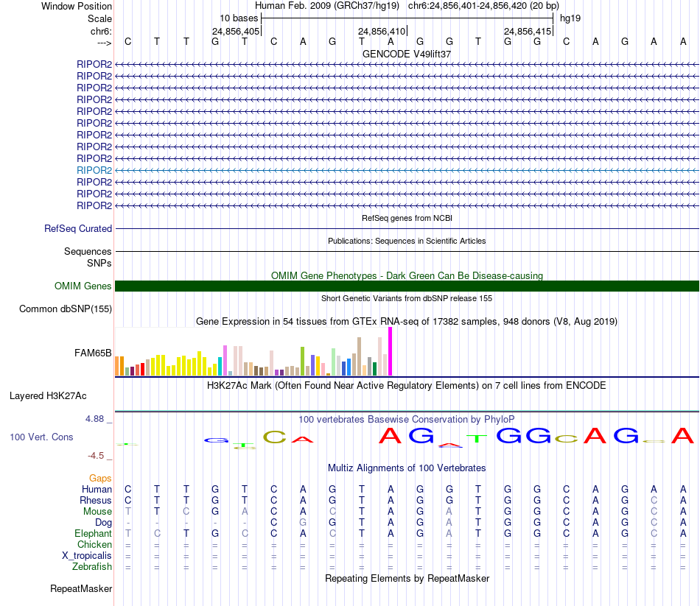Select the Chicken alignment row label

point(94,544)
